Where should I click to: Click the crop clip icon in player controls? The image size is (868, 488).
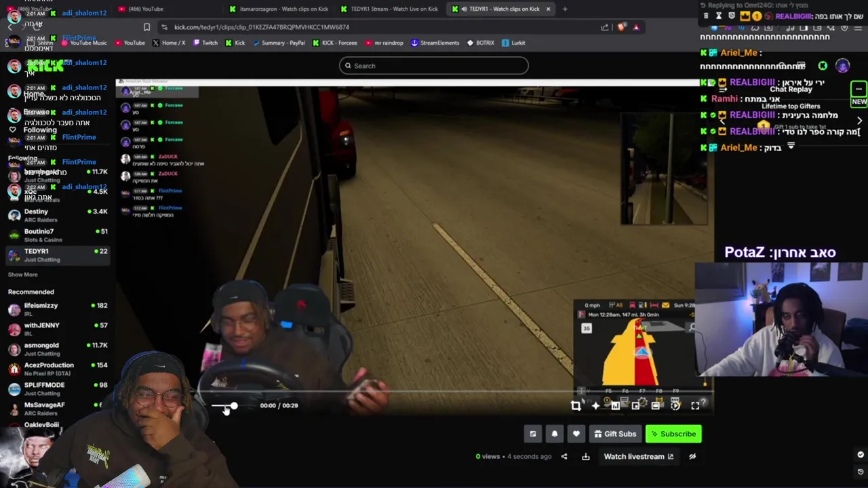pyautogui.click(x=576, y=405)
